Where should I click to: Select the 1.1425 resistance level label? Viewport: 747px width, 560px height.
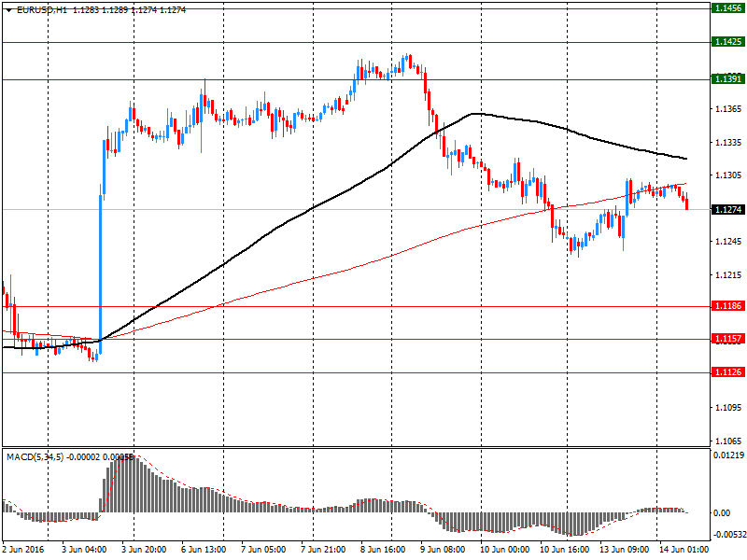click(728, 42)
